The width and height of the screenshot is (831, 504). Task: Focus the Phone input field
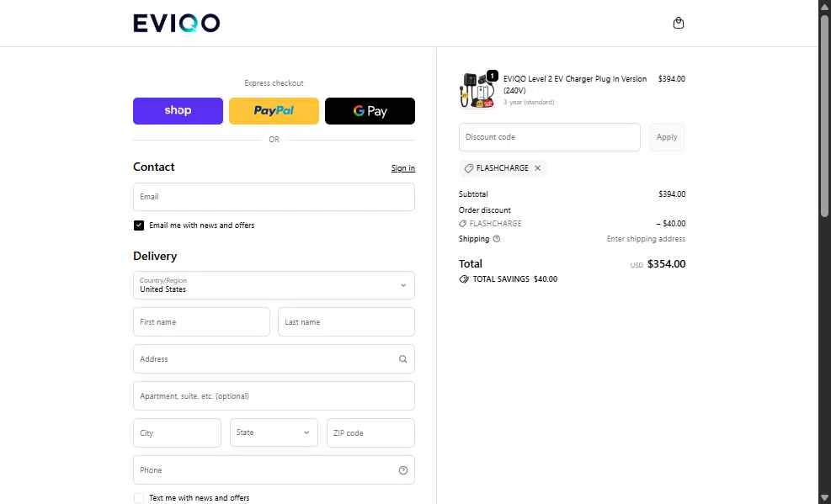pos(274,470)
